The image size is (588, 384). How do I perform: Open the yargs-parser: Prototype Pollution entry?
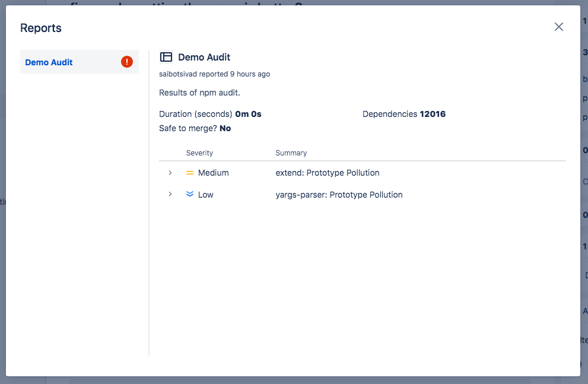click(339, 195)
